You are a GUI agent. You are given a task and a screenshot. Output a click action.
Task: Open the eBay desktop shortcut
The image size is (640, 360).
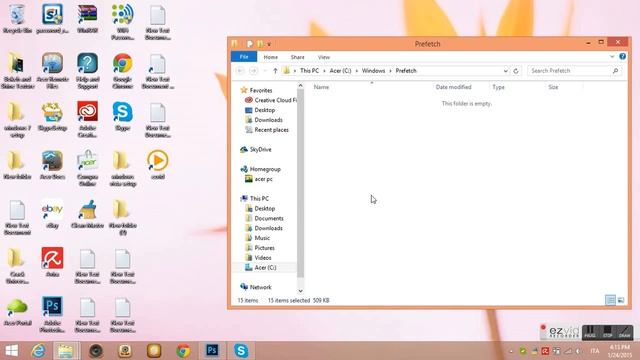[x=52, y=213]
